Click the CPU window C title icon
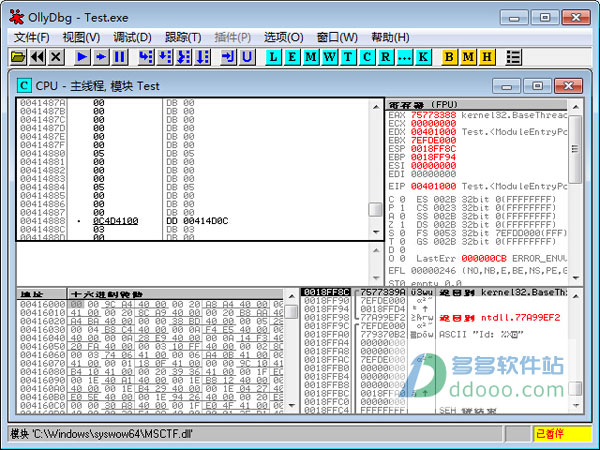 [24, 86]
